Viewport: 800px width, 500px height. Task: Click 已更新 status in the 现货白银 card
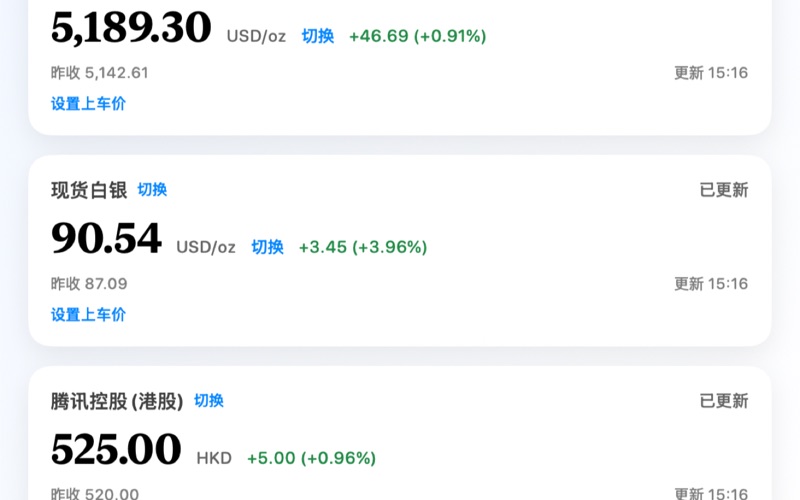pos(723,190)
